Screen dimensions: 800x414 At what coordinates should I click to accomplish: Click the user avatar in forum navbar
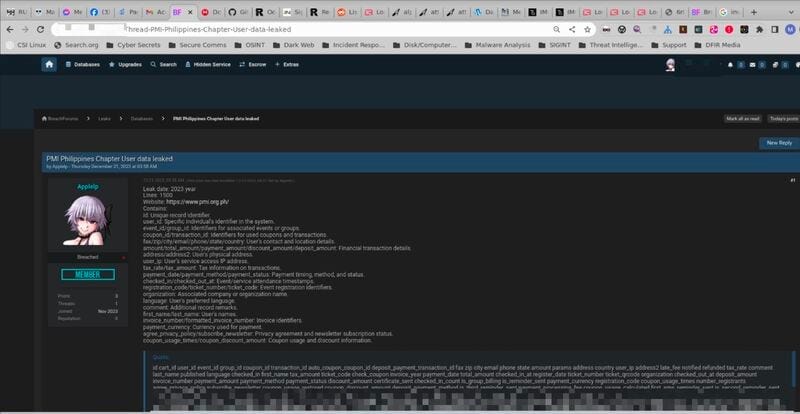click(670, 65)
